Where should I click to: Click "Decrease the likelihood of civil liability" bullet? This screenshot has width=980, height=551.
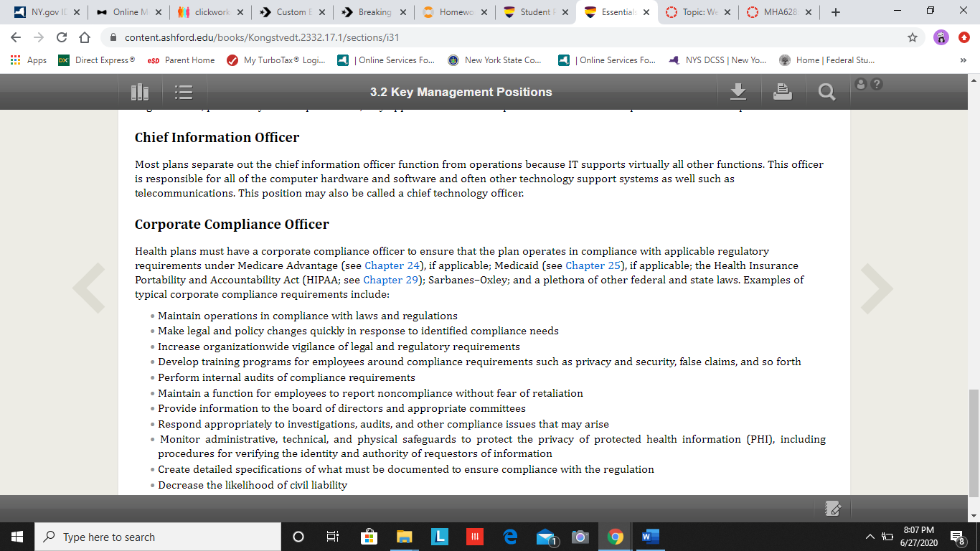[253, 485]
